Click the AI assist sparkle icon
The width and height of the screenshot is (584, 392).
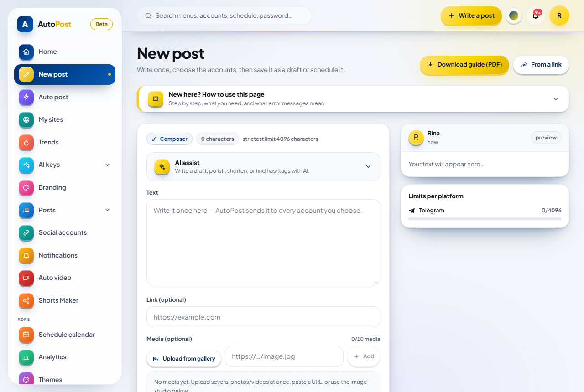[x=162, y=166]
